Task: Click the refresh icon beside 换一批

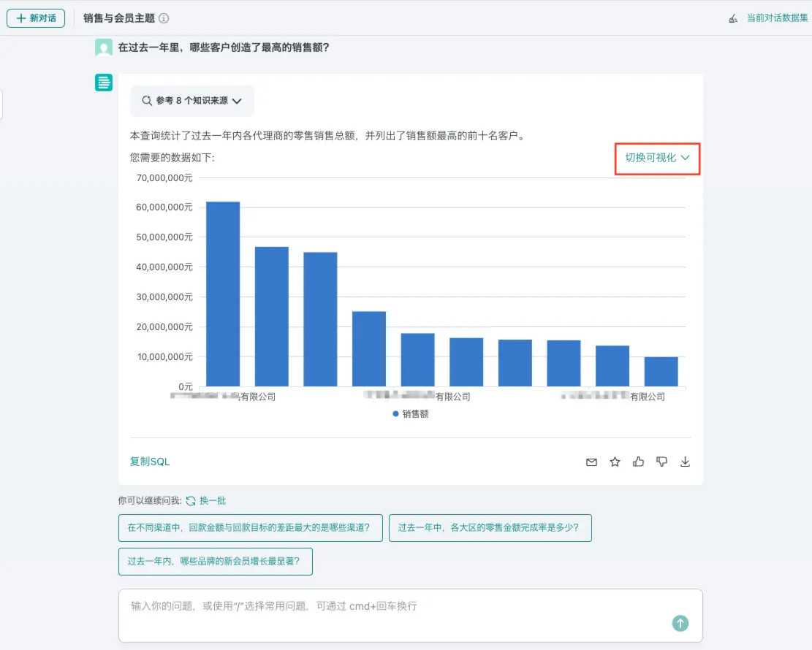Action: 191,501
